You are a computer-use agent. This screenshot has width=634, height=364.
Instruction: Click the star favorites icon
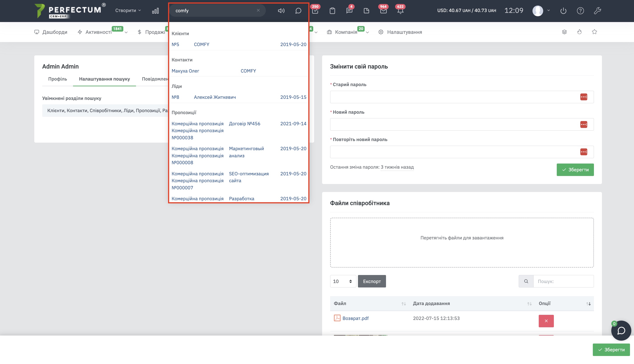click(594, 32)
